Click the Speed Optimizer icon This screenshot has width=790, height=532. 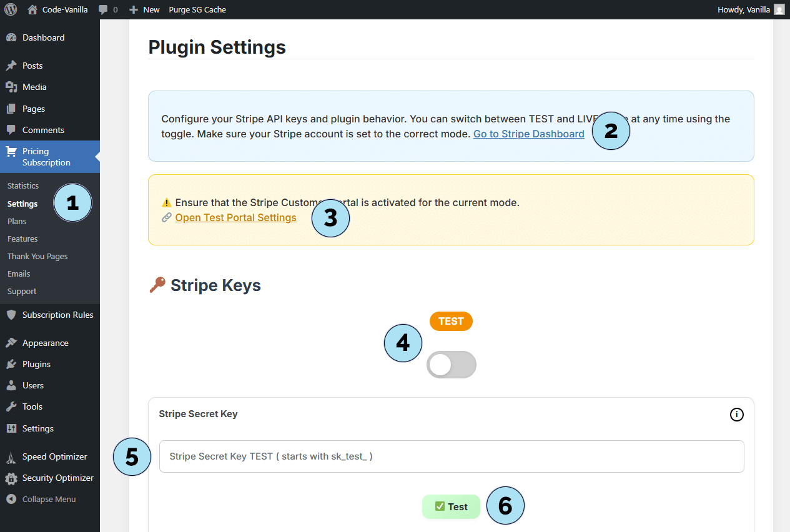click(11, 456)
